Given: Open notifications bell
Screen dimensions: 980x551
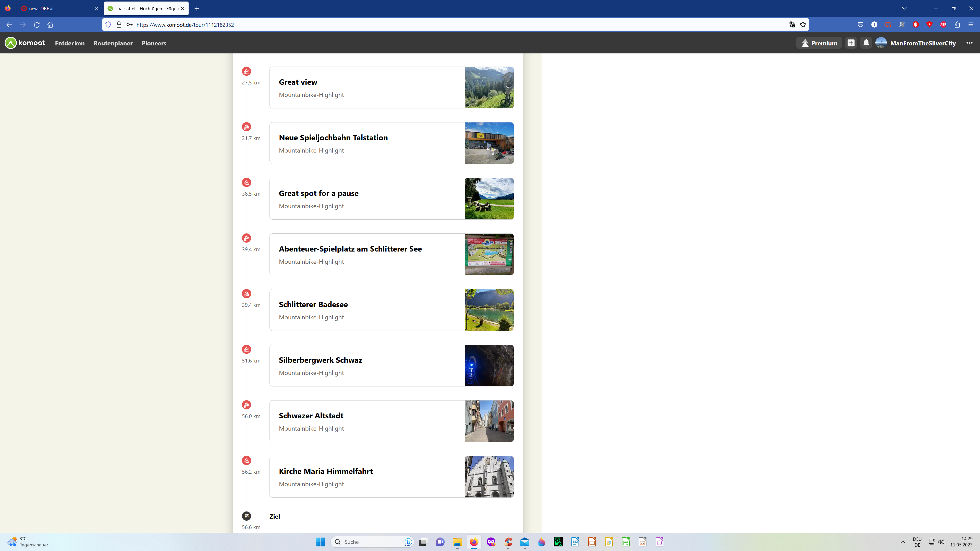Looking at the screenshot, I should pos(866,43).
